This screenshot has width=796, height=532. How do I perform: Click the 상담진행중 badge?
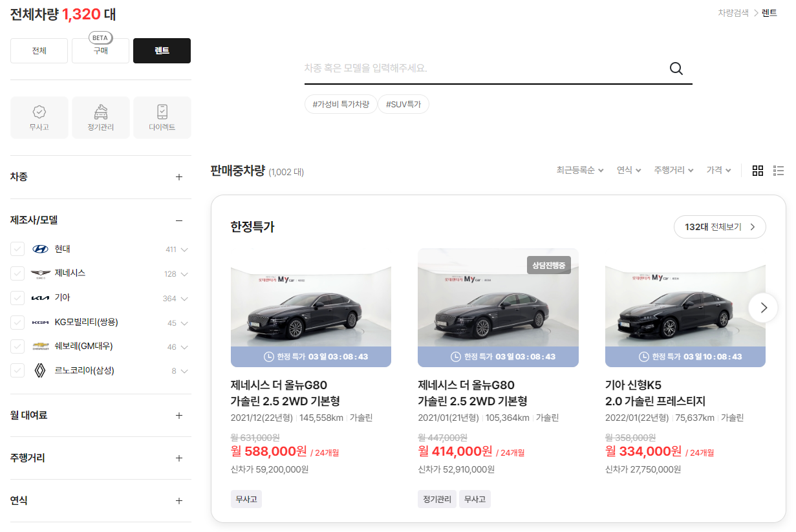point(549,265)
